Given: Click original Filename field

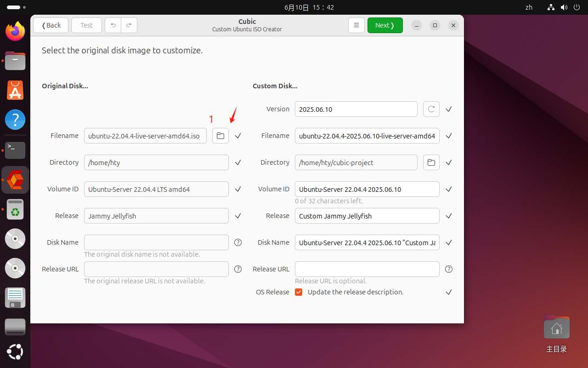Looking at the screenshot, I should [x=145, y=136].
